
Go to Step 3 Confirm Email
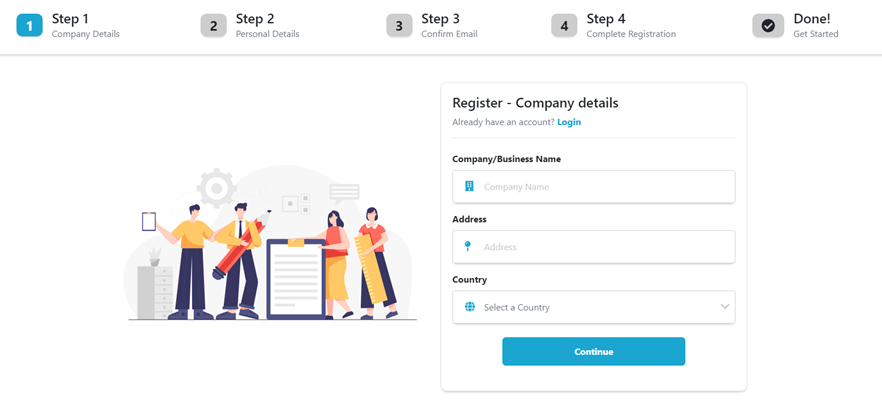coord(448,26)
